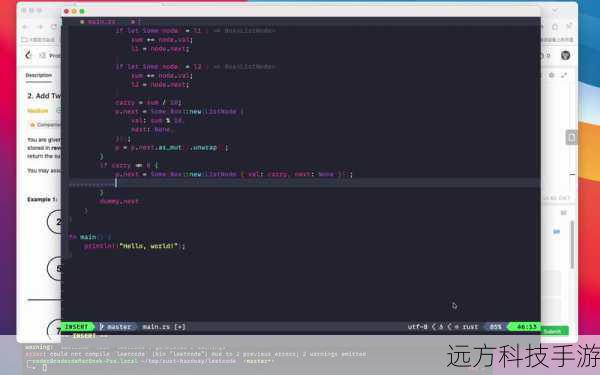
Task: Expand the Companies tag
Action: [45, 125]
